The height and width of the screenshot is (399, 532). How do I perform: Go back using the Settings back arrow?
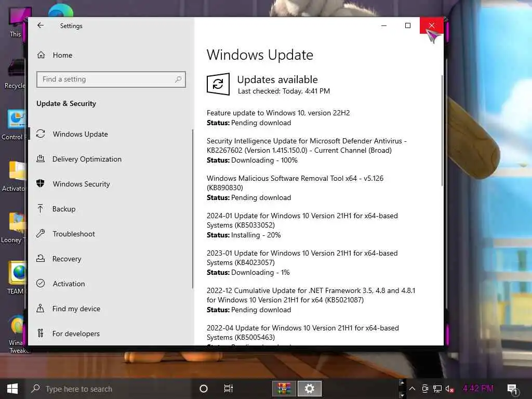pyautogui.click(x=41, y=25)
